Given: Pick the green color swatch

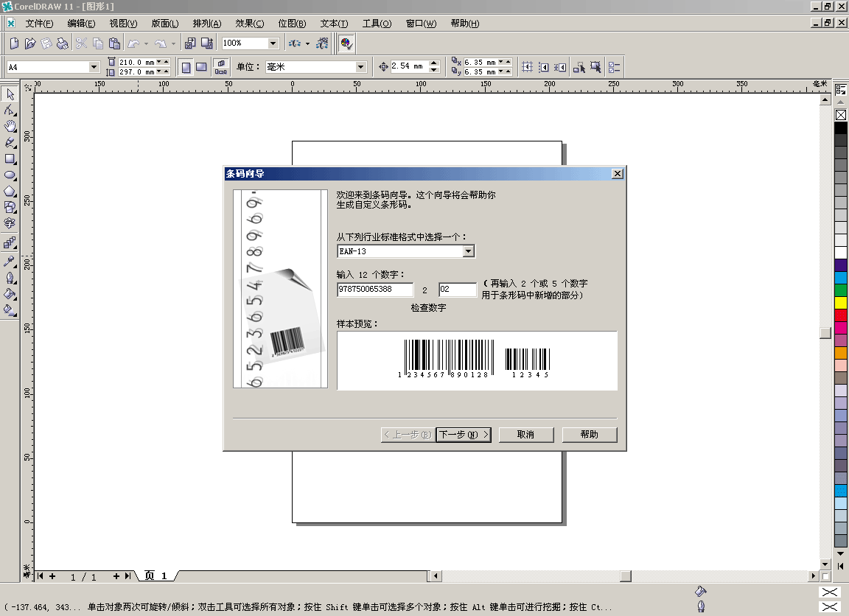Looking at the screenshot, I should pyautogui.click(x=840, y=290).
